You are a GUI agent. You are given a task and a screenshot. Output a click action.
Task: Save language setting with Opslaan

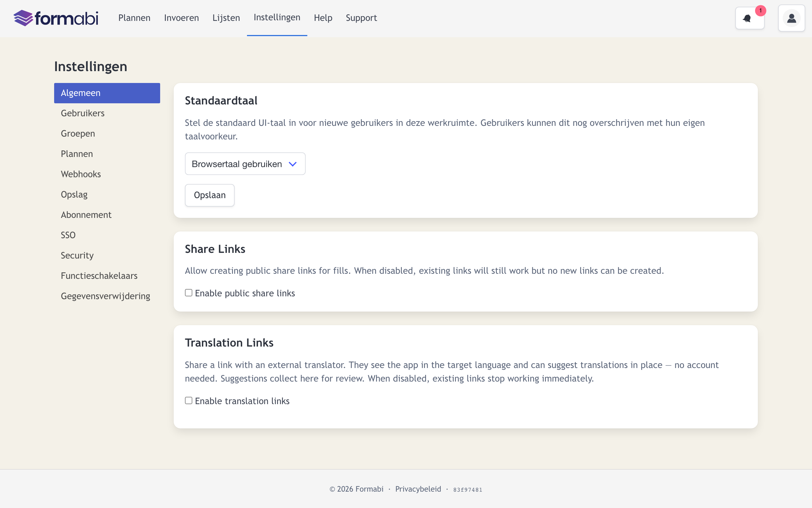coord(210,195)
